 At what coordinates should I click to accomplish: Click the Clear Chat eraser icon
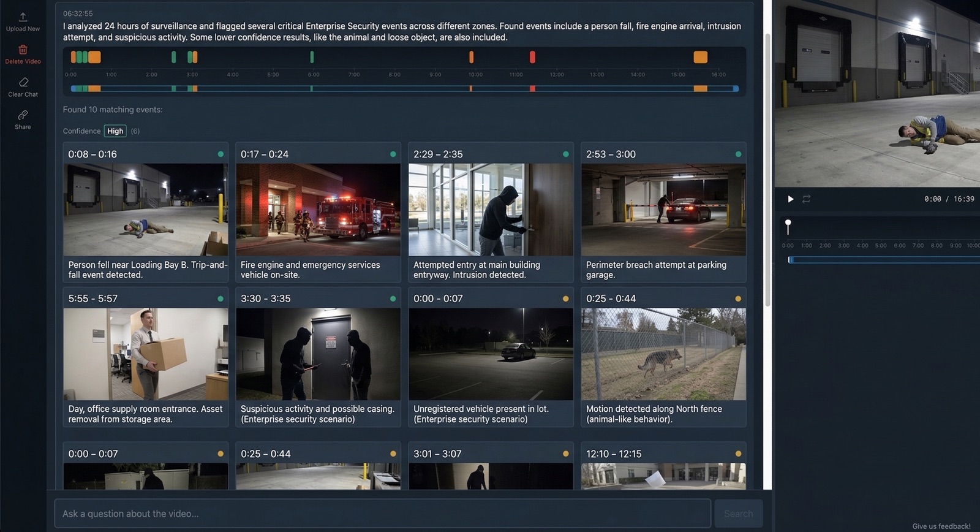pyautogui.click(x=23, y=82)
